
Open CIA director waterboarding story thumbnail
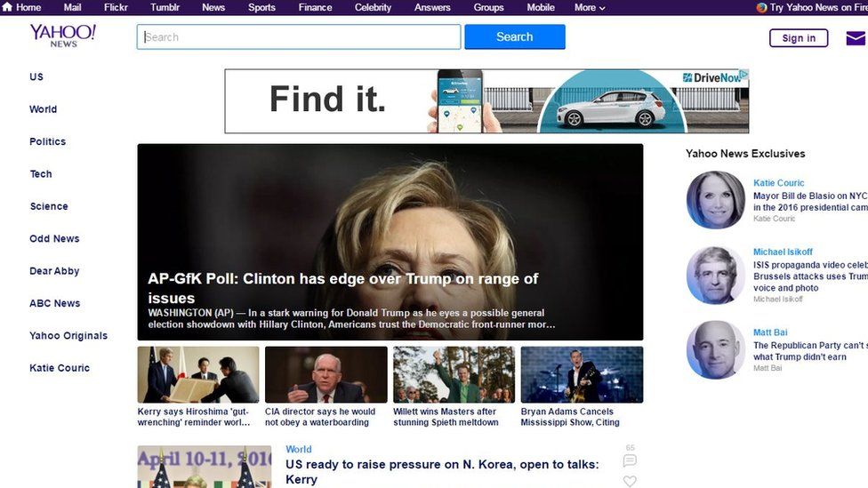click(326, 374)
